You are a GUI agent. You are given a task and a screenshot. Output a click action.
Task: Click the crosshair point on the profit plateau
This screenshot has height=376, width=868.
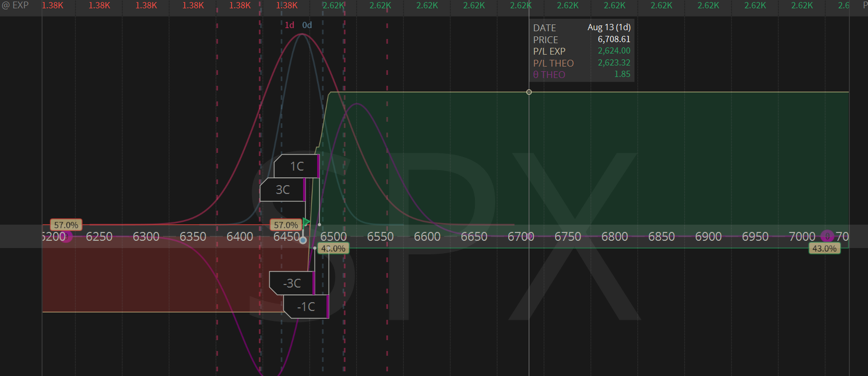point(529,92)
